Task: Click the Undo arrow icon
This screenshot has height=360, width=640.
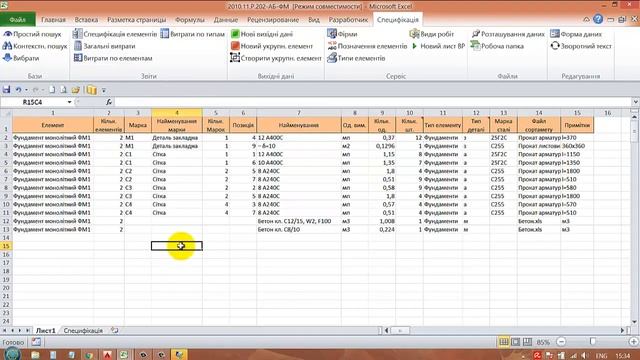Action: [x=18, y=90]
